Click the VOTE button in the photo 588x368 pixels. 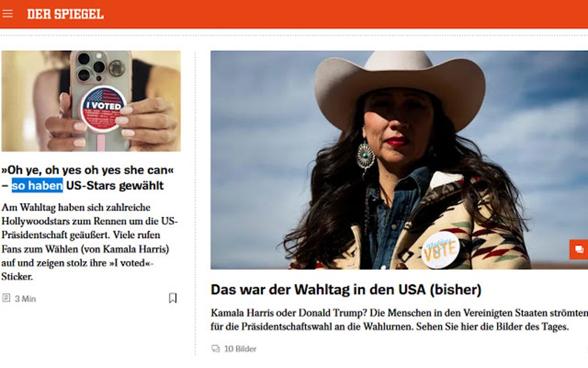[x=440, y=249]
